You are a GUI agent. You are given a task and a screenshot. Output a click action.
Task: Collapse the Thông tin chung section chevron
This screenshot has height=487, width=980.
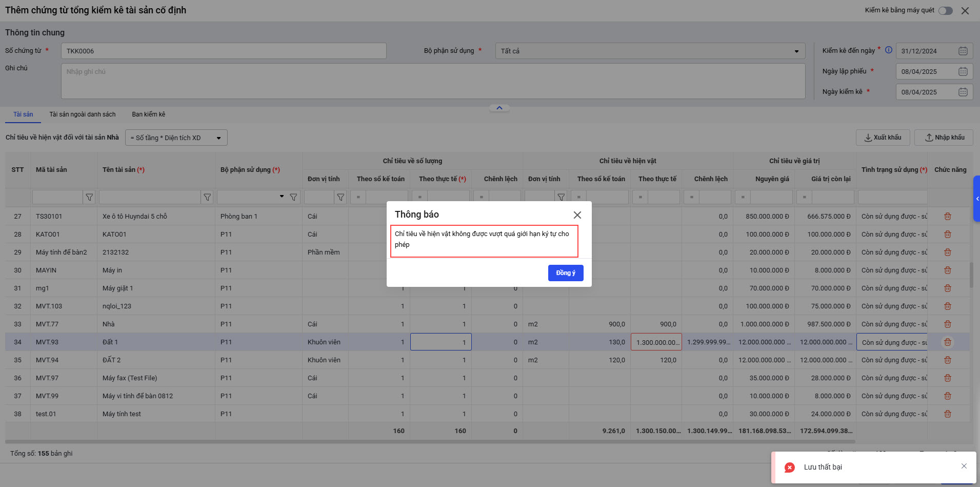[499, 108]
